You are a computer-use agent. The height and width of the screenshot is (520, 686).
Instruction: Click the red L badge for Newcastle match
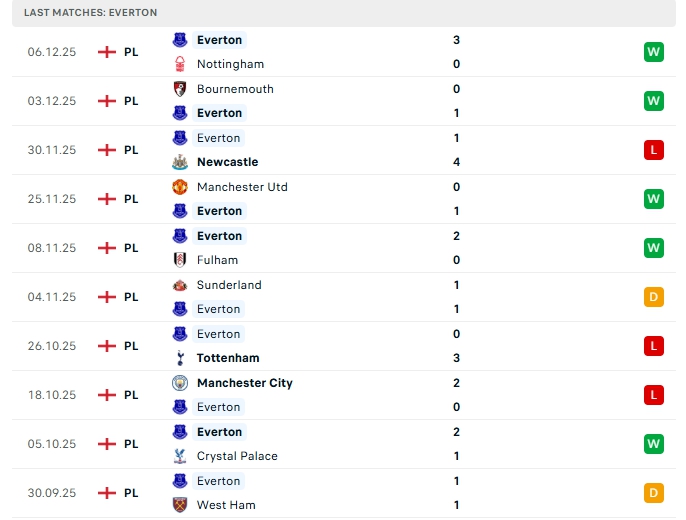654,149
